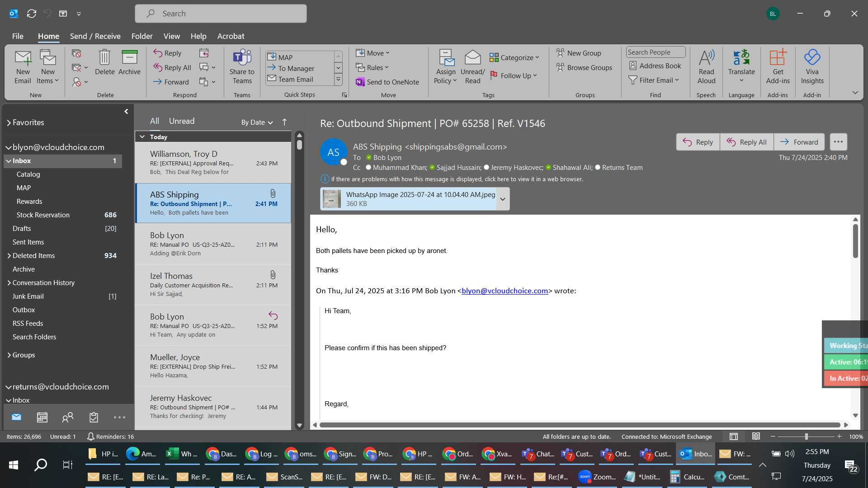Switch to Calendar view in navigation bar
868x488 pixels.
coord(42,418)
